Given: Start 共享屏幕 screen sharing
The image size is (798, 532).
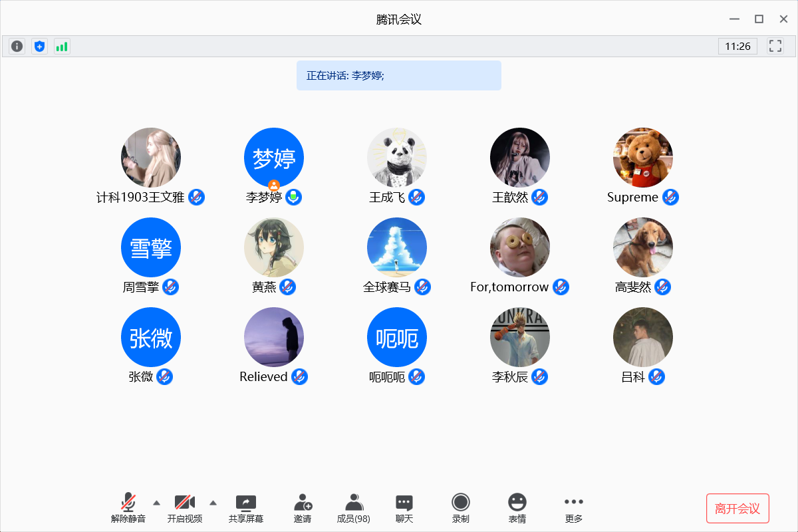Looking at the screenshot, I should tap(246, 508).
